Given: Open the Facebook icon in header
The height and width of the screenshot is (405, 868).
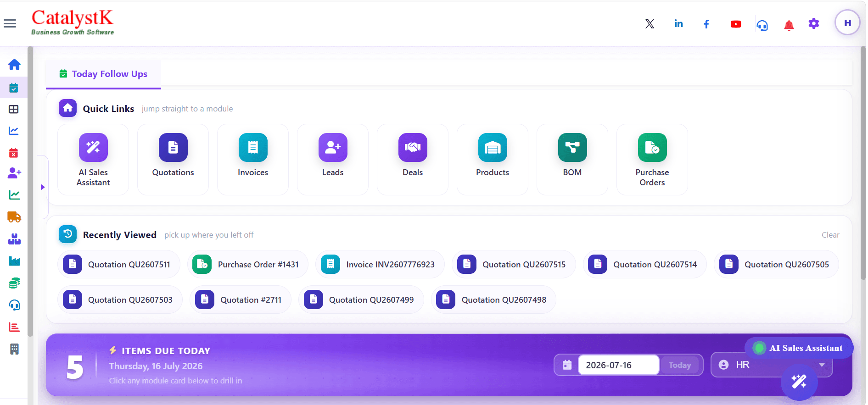Looking at the screenshot, I should 706,24.
